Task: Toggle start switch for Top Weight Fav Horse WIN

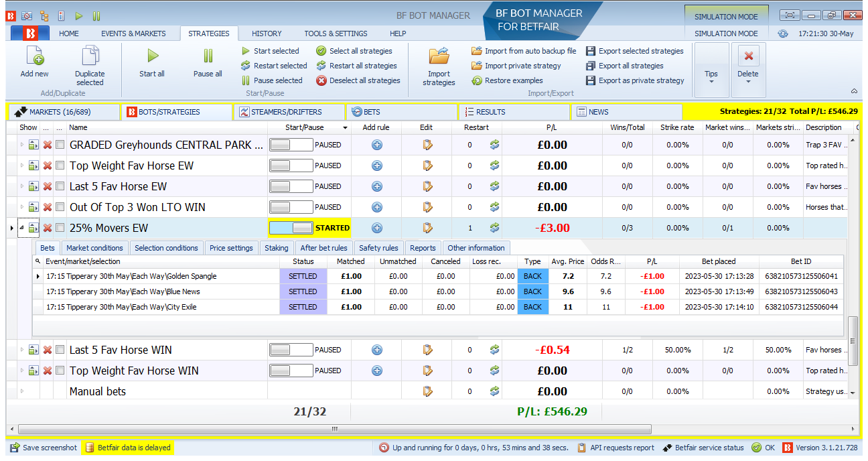Action: (x=291, y=371)
